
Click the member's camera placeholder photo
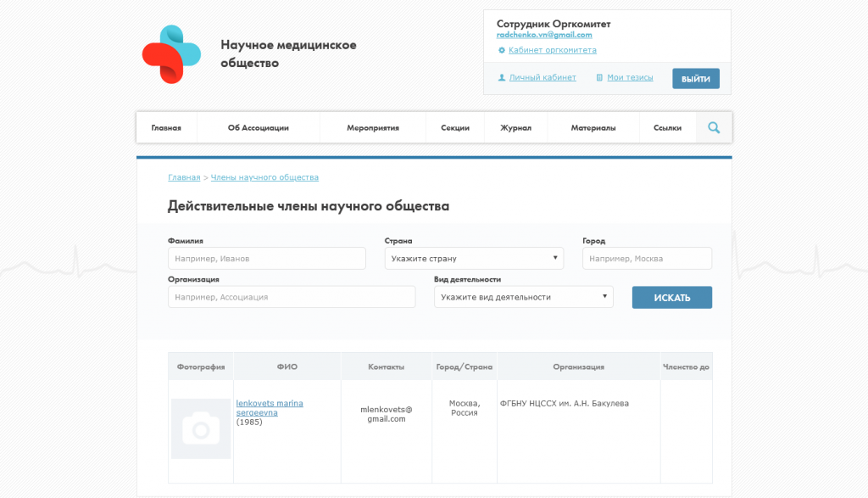(x=201, y=429)
